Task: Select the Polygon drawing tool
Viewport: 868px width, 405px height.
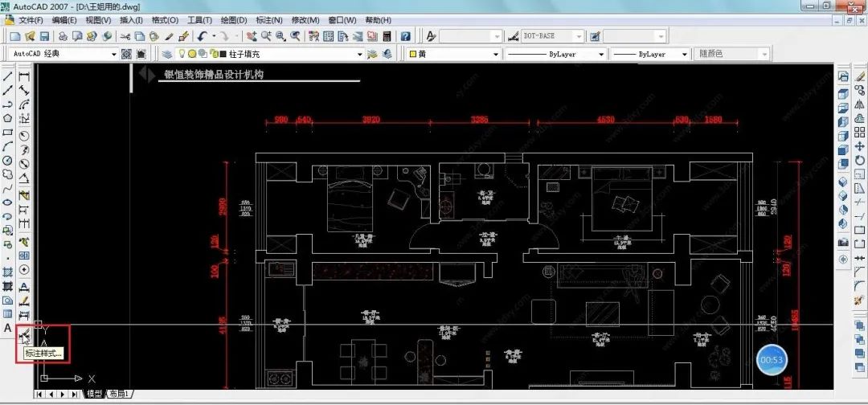Action: [8, 118]
